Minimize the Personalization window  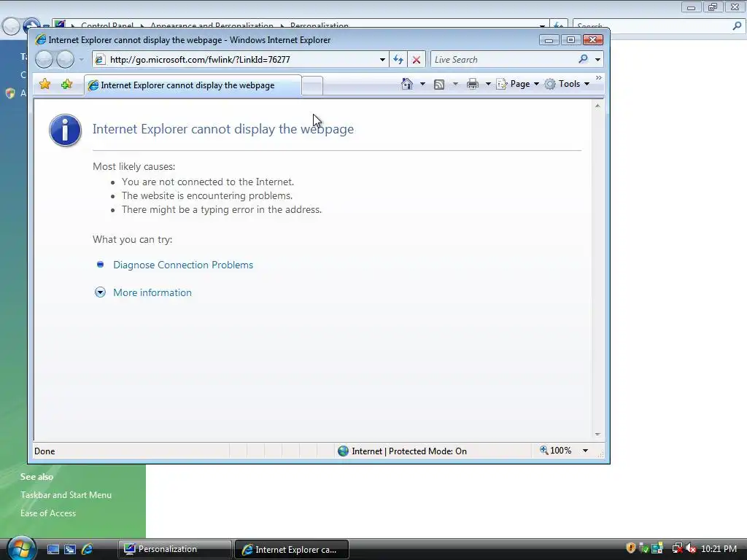click(x=691, y=7)
